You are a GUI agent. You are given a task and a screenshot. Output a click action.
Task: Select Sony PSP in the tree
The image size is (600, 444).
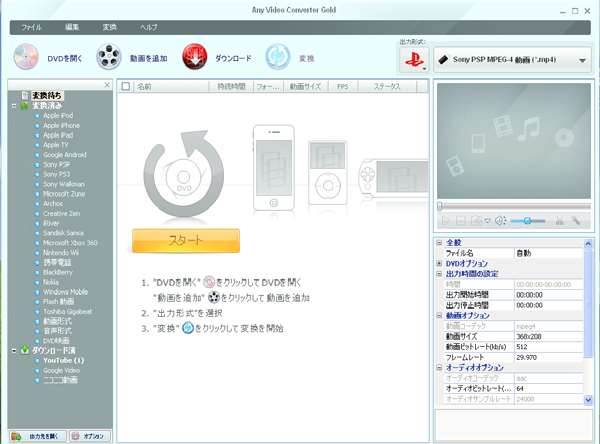click(56, 165)
